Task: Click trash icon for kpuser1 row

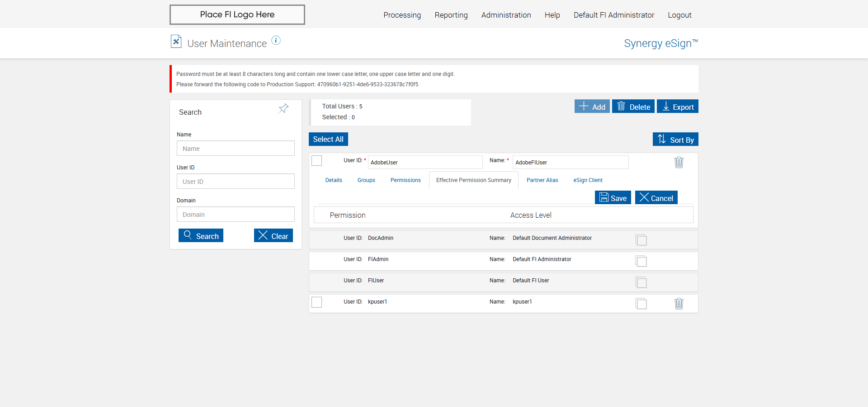Action: tap(679, 304)
